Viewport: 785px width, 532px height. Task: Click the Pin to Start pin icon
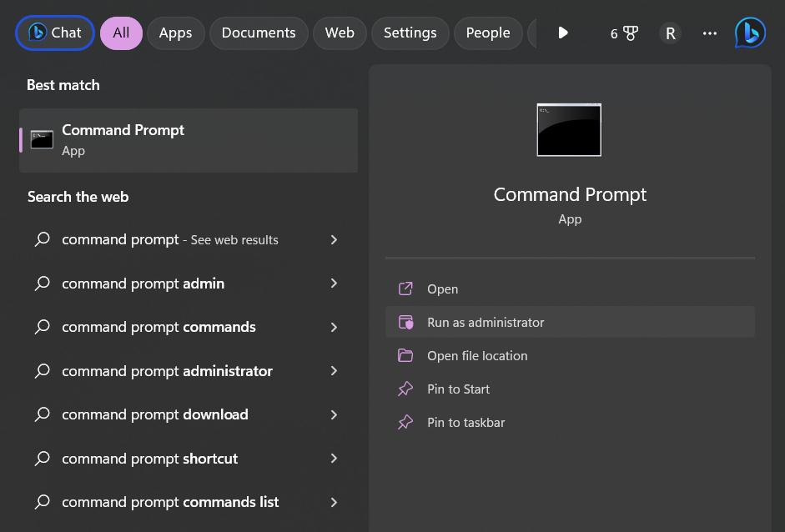coord(405,389)
